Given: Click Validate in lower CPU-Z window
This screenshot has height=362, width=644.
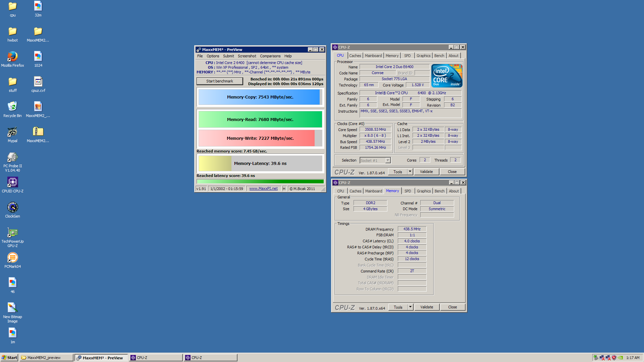Looking at the screenshot, I should tap(427, 307).
